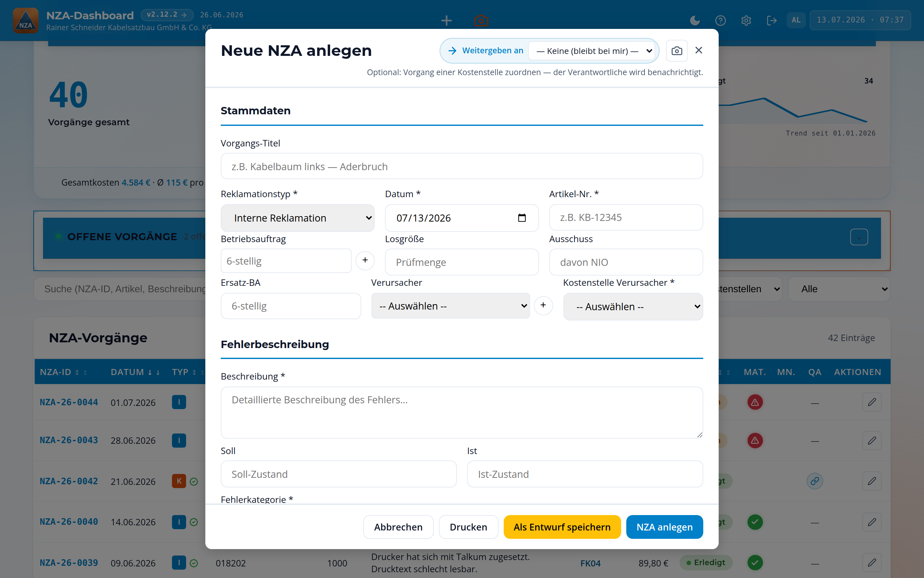Close the Neue NZA anlegen dialog
The width and height of the screenshot is (924, 578).
699,50
